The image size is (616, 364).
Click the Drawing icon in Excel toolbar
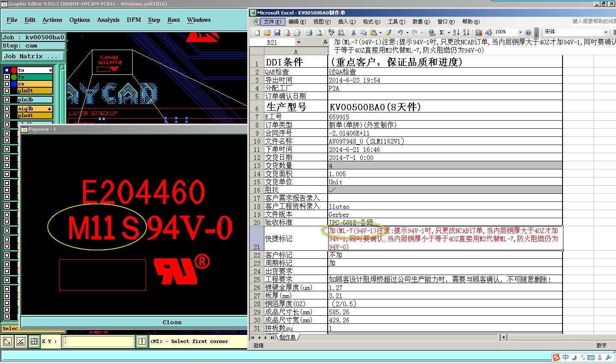click(x=489, y=33)
